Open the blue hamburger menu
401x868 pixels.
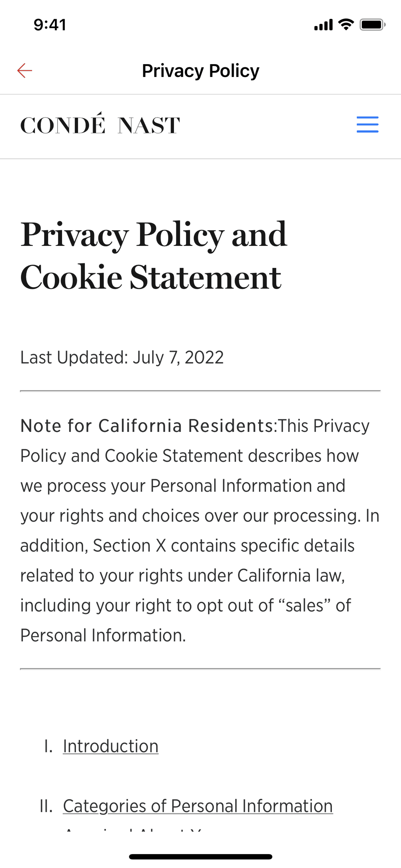coord(367,124)
